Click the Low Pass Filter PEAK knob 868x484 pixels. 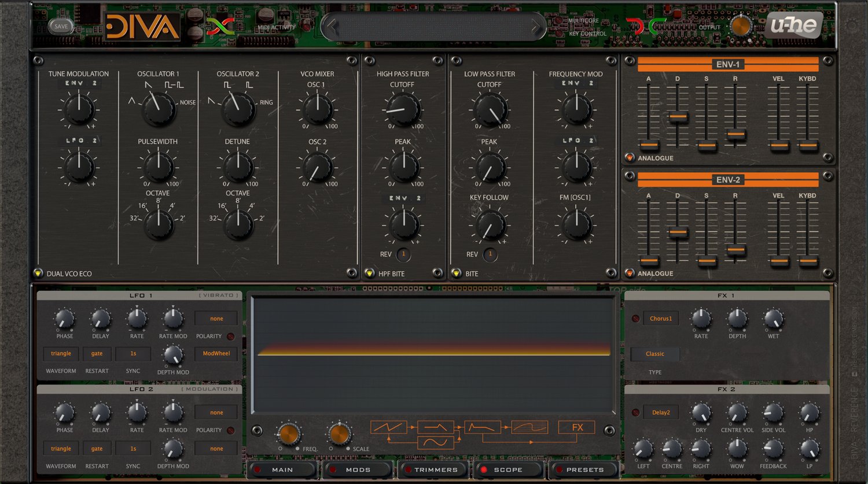[x=490, y=167]
